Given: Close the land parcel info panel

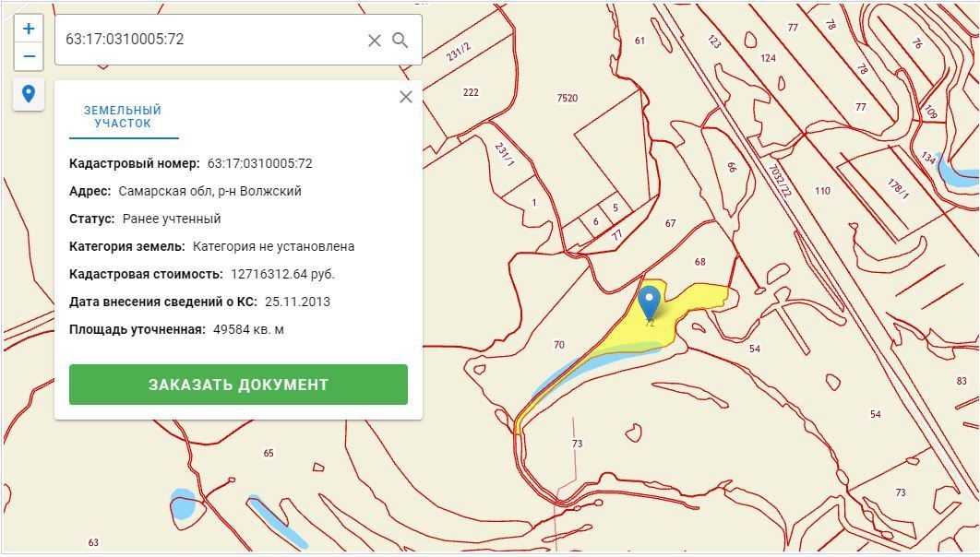Looking at the screenshot, I should pyautogui.click(x=405, y=97).
